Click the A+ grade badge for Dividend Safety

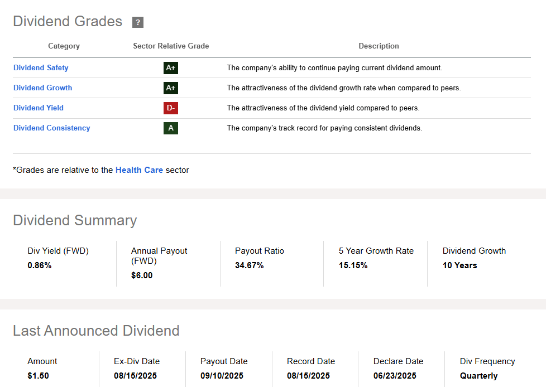[171, 68]
